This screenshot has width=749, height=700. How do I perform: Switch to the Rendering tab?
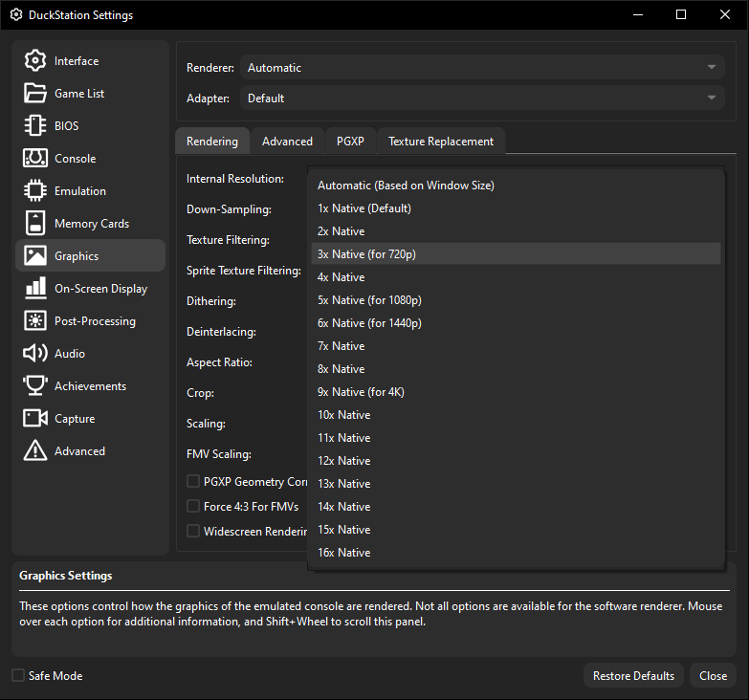pyautogui.click(x=212, y=141)
